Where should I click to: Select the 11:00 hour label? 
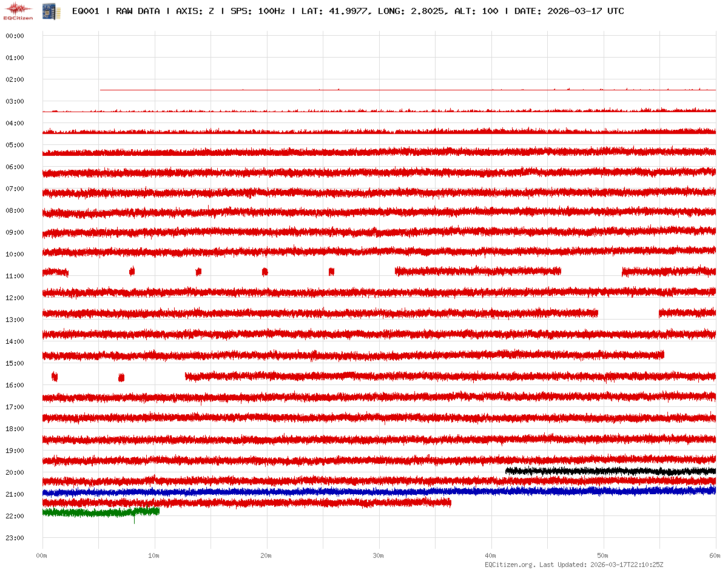tap(15, 276)
